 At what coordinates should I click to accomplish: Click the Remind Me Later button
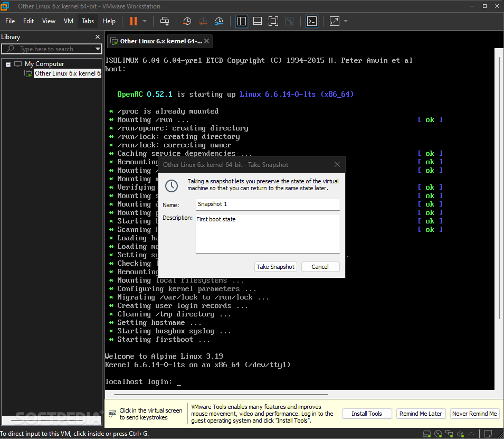421,414
